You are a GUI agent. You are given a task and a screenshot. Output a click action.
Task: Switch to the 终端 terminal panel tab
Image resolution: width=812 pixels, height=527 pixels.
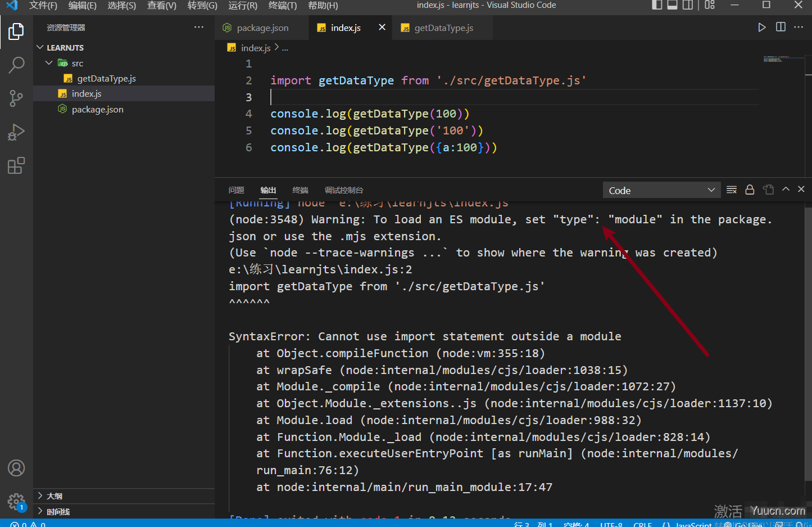[301, 190]
